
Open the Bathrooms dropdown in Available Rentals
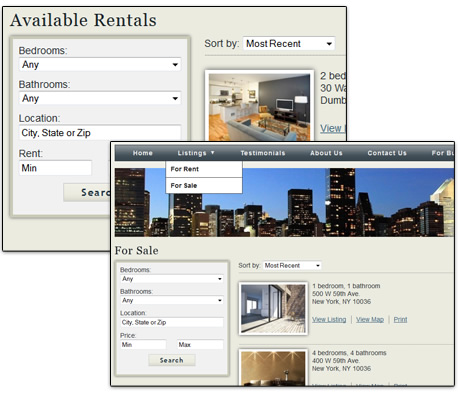100,98
